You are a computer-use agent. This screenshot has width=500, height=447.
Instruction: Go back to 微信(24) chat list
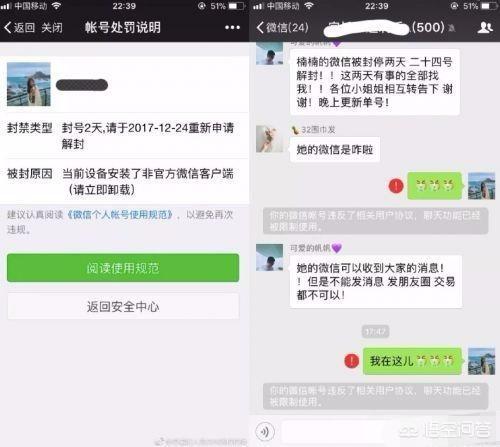[x=283, y=27]
